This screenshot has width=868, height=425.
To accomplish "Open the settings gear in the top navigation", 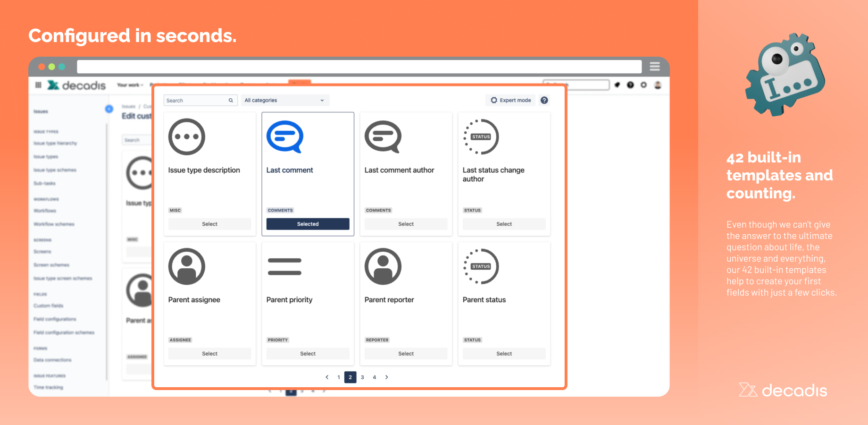I will click(x=643, y=85).
